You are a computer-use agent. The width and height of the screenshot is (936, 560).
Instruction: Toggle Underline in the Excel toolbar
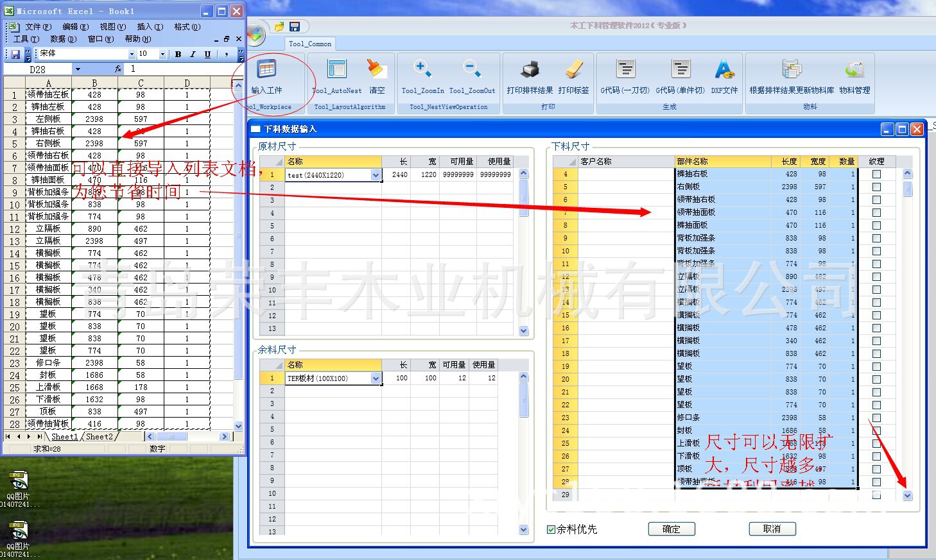pos(207,55)
